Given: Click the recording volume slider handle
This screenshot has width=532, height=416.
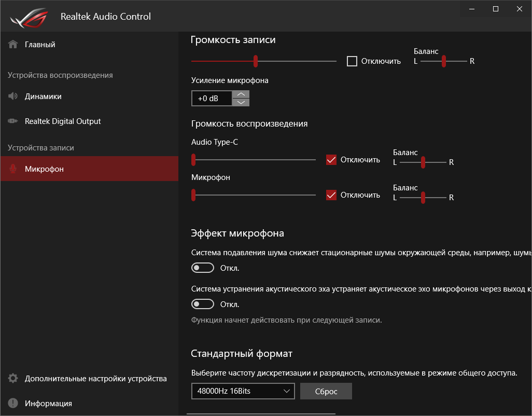Looking at the screenshot, I should click(x=256, y=61).
